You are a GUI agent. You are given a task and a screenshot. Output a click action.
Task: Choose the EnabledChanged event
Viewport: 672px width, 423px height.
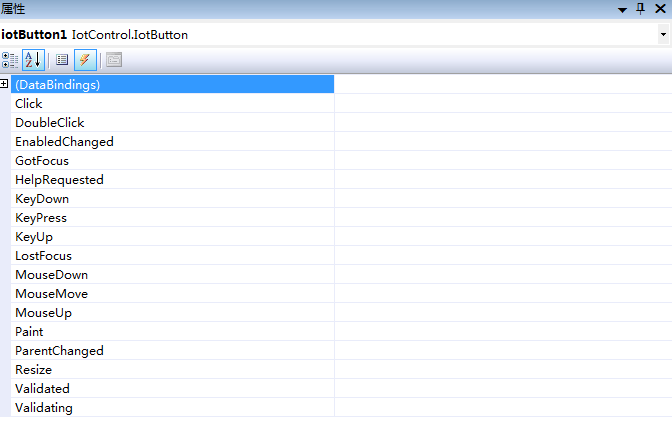(x=172, y=142)
